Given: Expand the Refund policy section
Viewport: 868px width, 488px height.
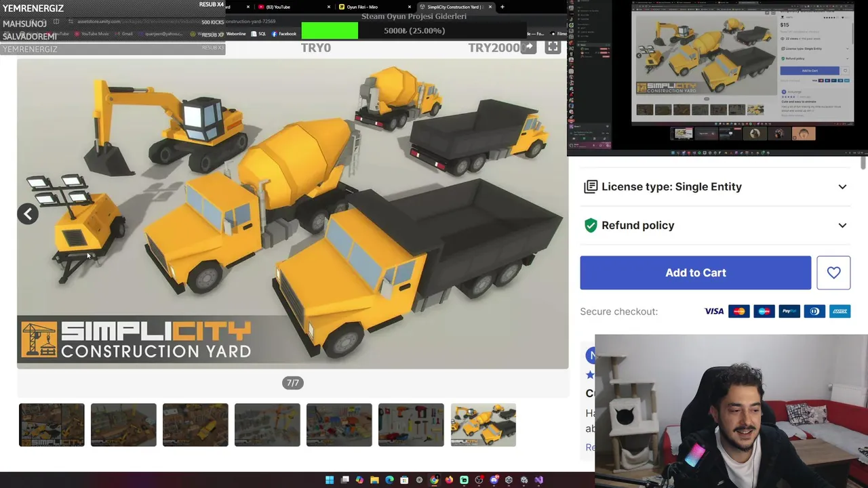Looking at the screenshot, I should tap(716, 225).
